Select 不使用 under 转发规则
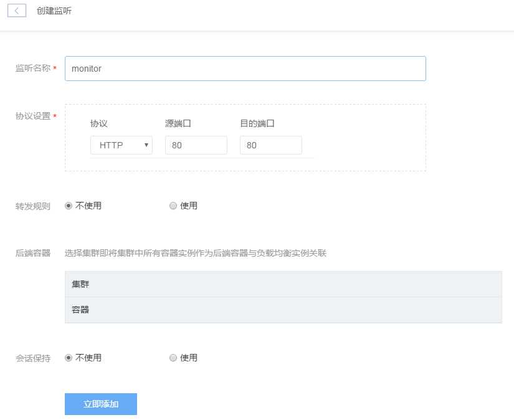The image size is (514, 420). coord(69,206)
